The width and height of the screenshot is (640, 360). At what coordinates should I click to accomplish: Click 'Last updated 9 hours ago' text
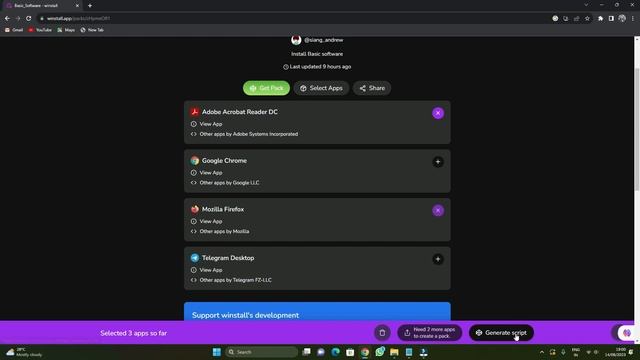(317, 67)
